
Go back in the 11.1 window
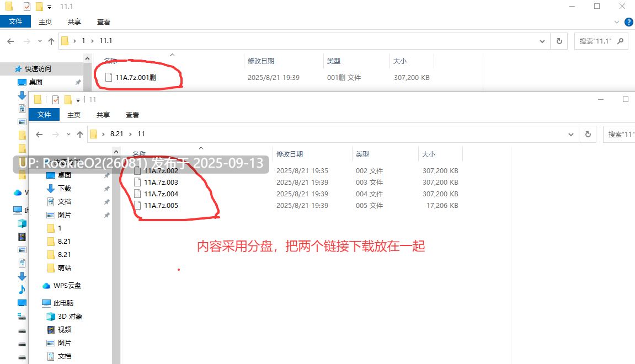[10, 41]
